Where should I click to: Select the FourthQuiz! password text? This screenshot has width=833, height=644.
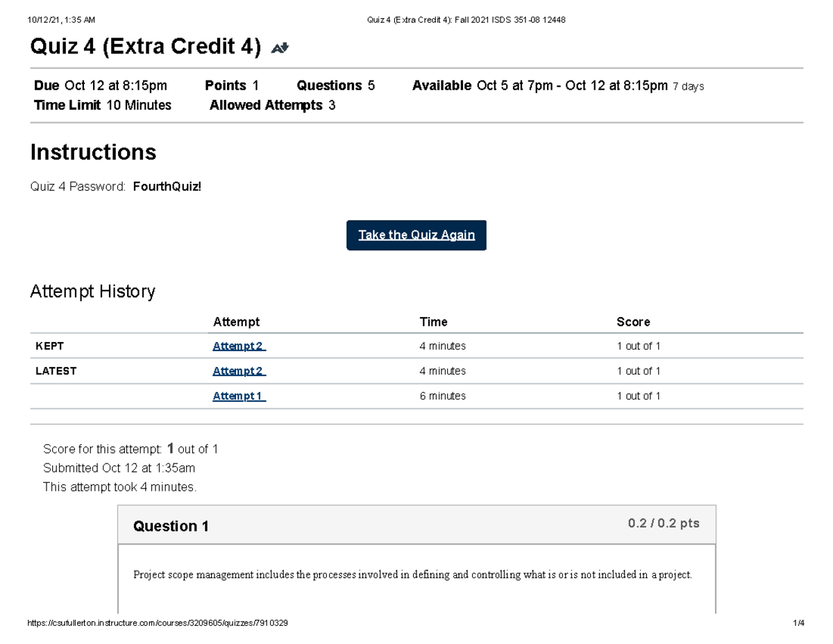click(x=167, y=186)
